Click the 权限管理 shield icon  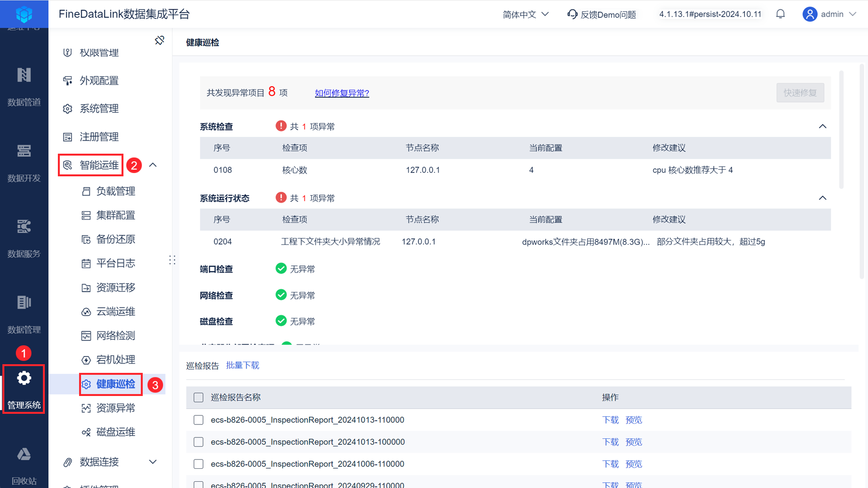68,53
